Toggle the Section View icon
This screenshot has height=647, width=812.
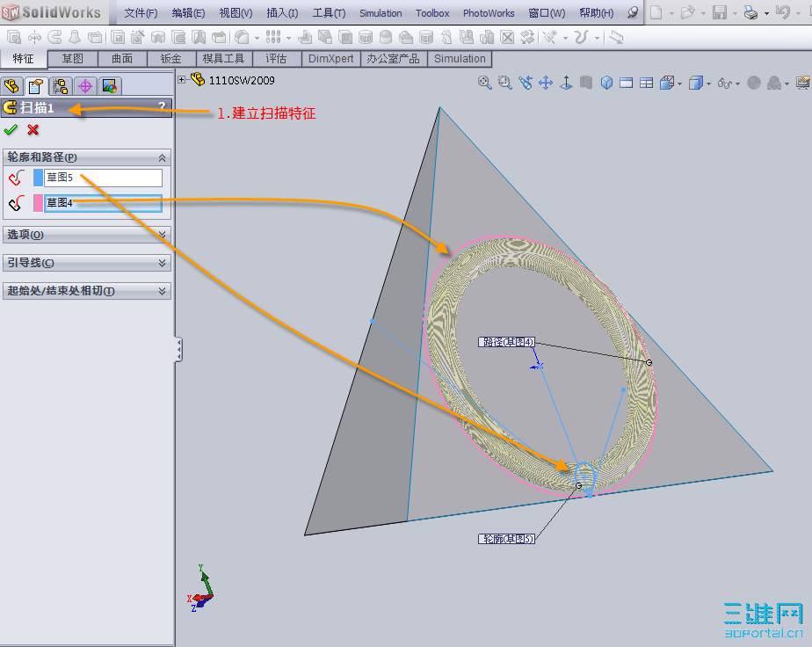coord(586,83)
